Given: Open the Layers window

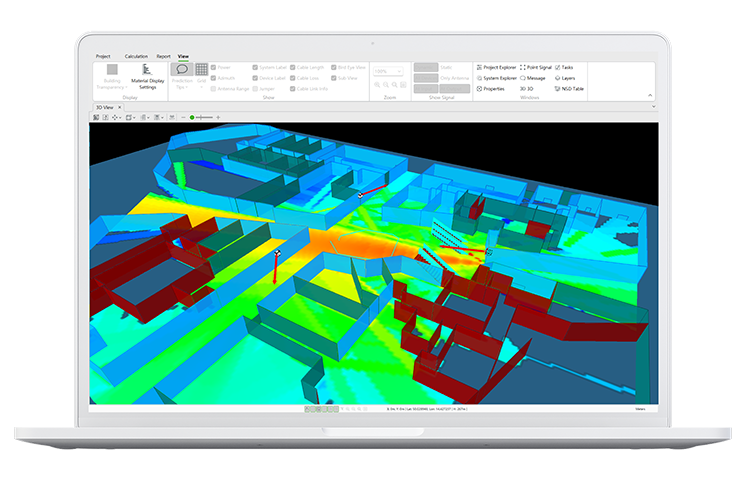Looking at the screenshot, I should (565, 78).
